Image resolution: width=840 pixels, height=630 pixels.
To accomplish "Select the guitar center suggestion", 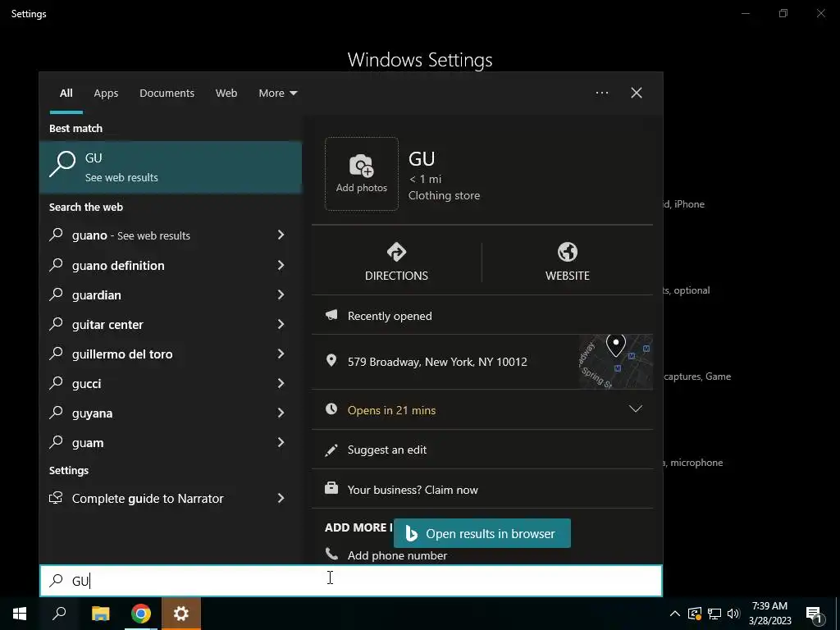I will pos(171,324).
